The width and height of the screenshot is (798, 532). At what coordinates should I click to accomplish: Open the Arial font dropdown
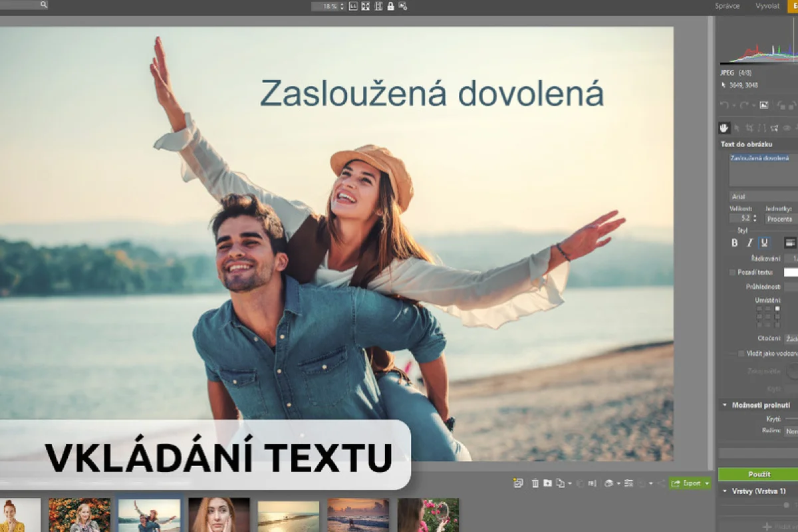pos(763,197)
